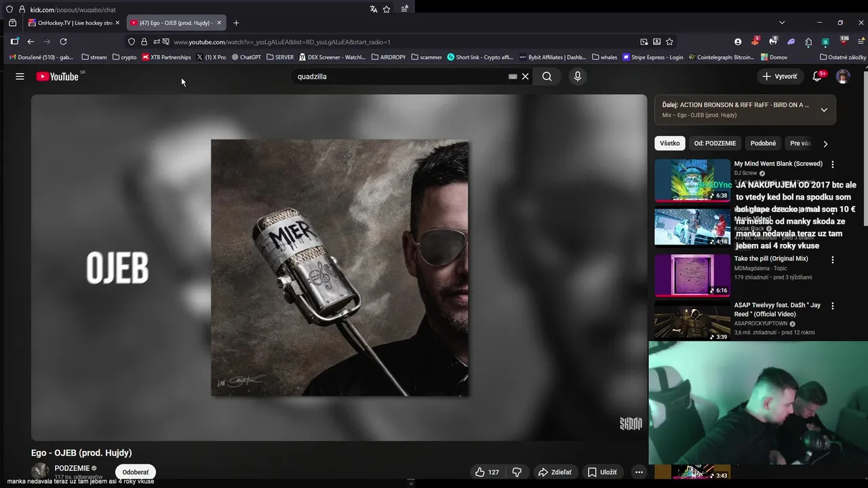Open Ostatné záložky bookmarks folder
868x488 pixels.
point(842,58)
